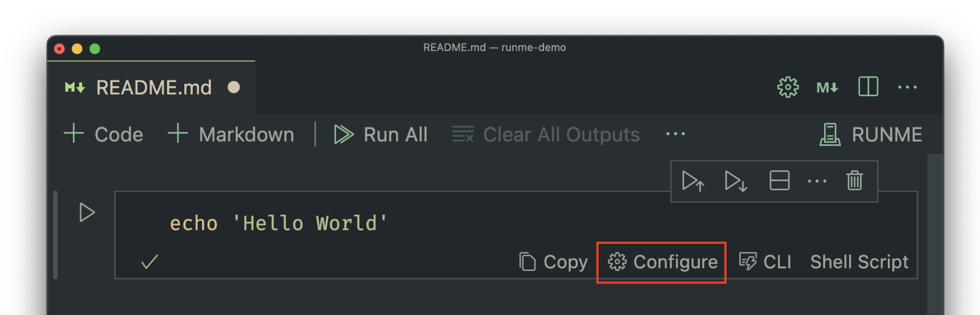Open more cell actions menu
Image resolution: width=980 pixels, height=315 pixels.
click(x=817, y=181)
